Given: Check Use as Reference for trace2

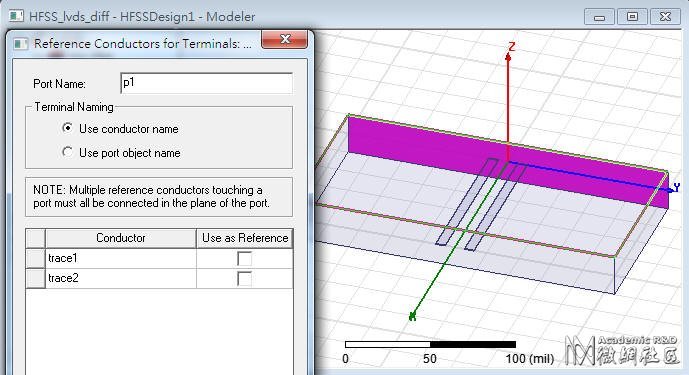Looking at the screenshot, I should coord(244,278).
